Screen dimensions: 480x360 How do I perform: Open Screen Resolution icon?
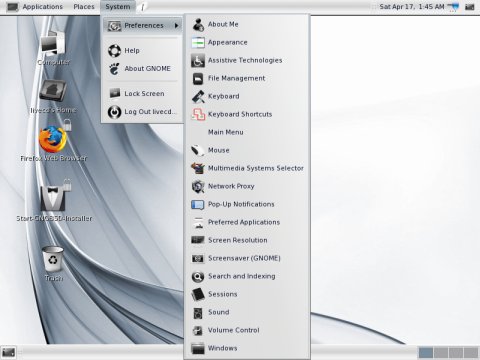[198, 240]
